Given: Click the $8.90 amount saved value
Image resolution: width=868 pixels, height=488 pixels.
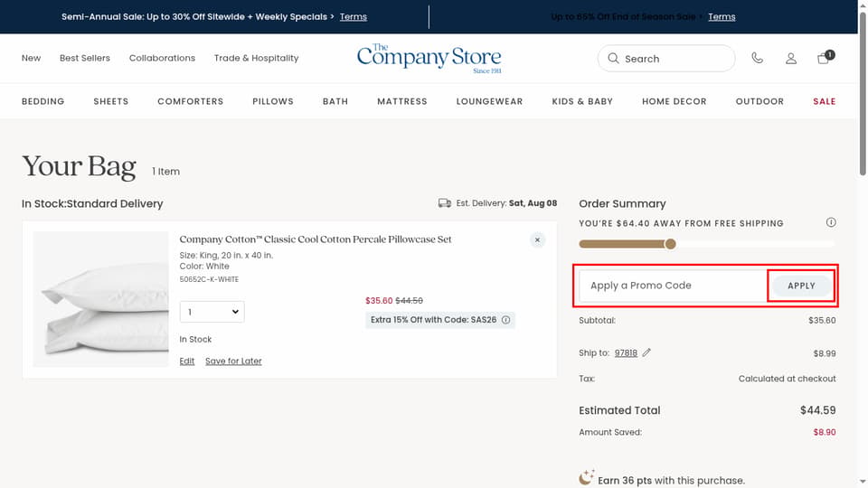Looking at the screenshot, I should (x=825, y=432).
